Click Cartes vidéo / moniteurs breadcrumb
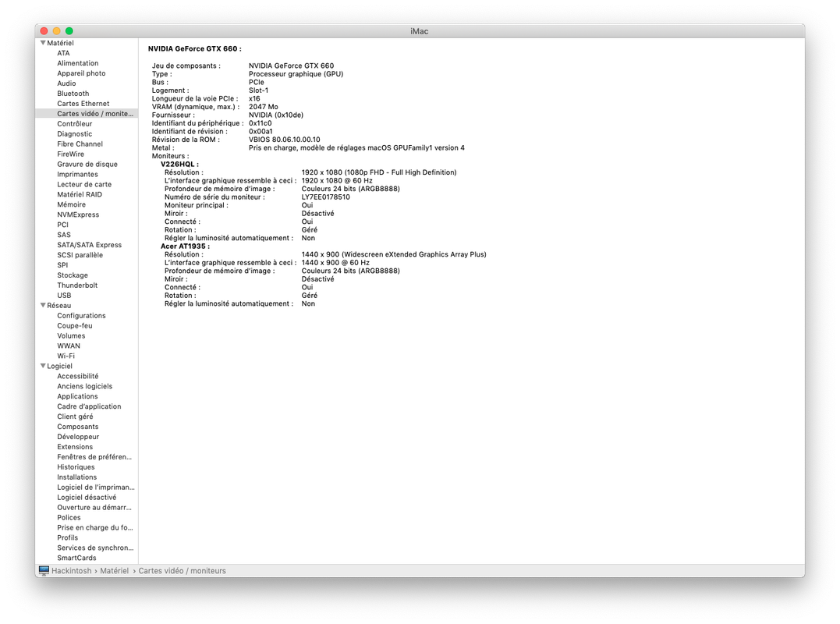Screen dimensions: 840x624 183,571
